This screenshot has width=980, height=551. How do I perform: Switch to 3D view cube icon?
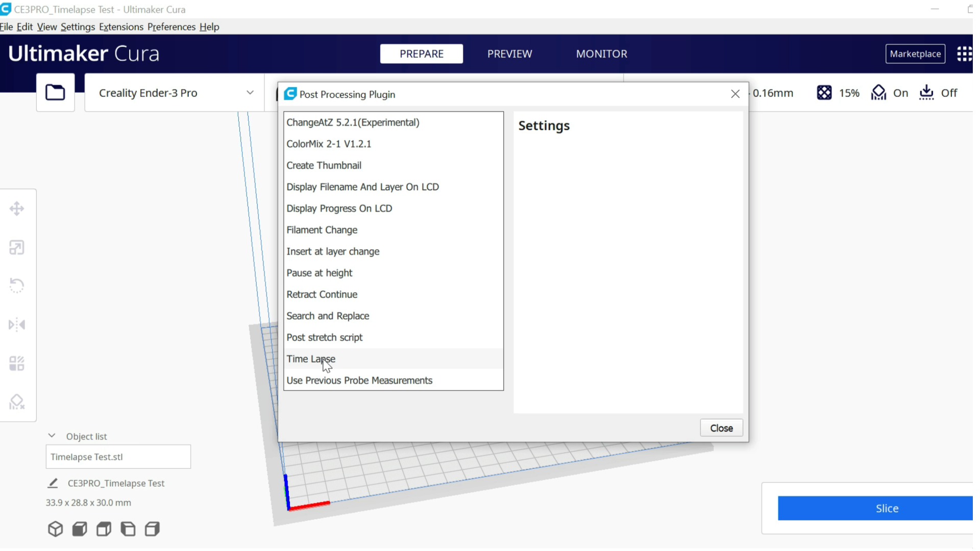pos(55,529)
